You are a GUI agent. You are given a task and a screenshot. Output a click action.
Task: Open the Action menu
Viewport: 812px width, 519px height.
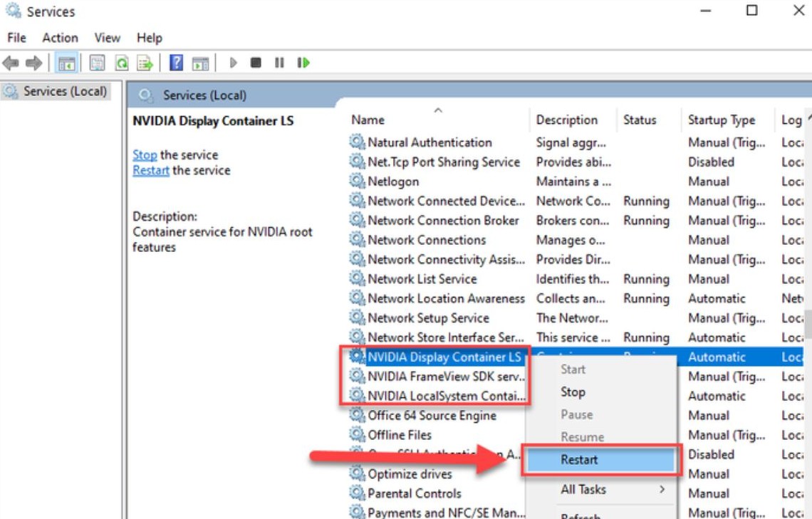tap(60, 38)
